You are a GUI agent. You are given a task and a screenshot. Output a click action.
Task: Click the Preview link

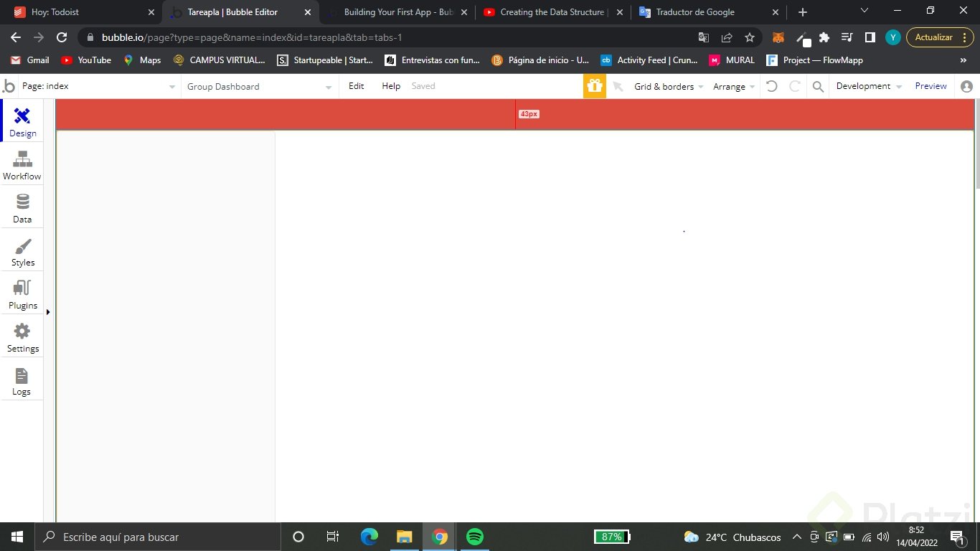pos(930,86)
